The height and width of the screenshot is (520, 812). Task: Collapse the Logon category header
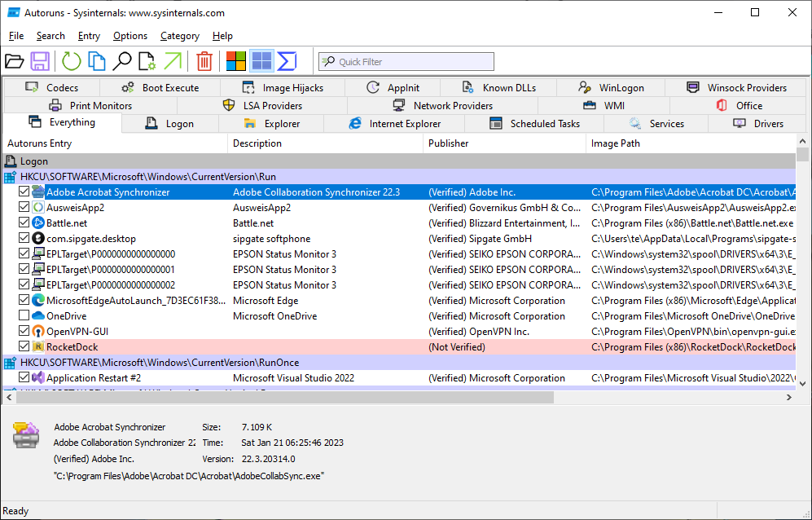click(7, 161)
